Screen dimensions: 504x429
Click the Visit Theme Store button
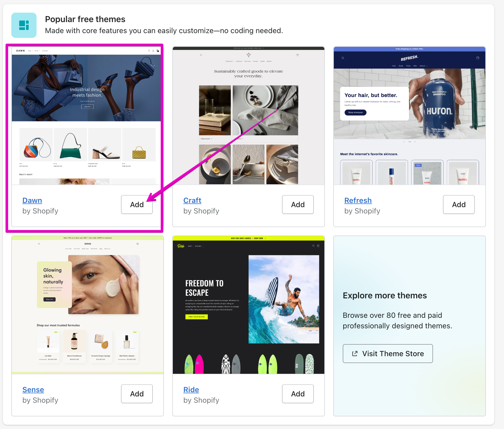388,354
